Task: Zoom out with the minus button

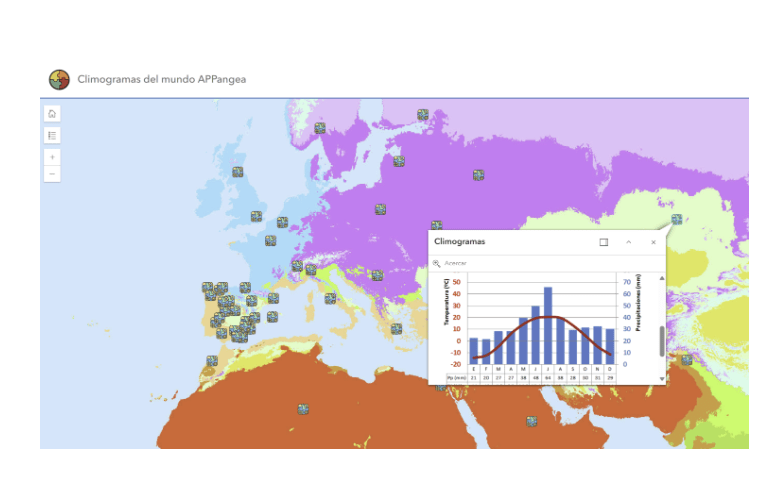Action: click(x=52, y=174)
